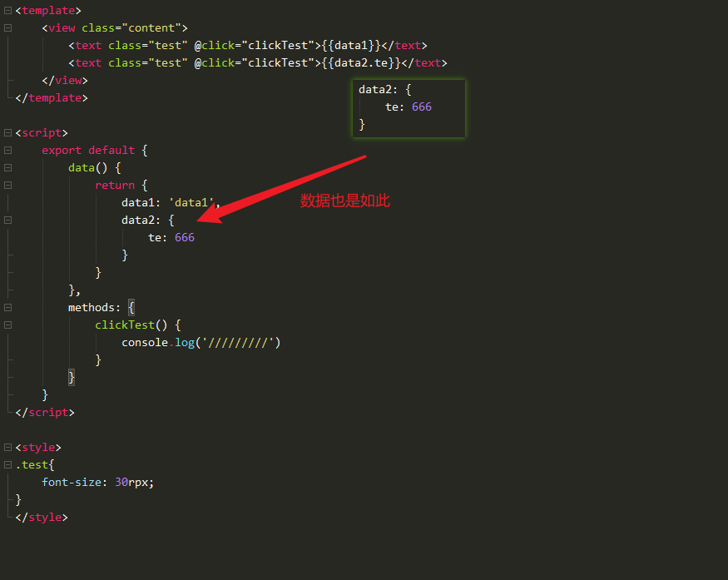Click the 'export default' keywords
This screenshot has width=728, height=580.
coord(88,151)
